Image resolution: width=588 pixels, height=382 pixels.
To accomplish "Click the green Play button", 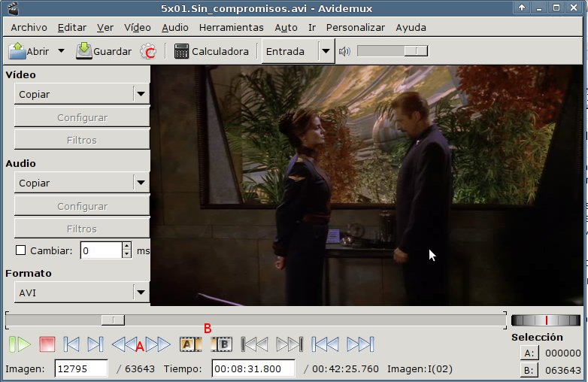I will tap(20, 344).
